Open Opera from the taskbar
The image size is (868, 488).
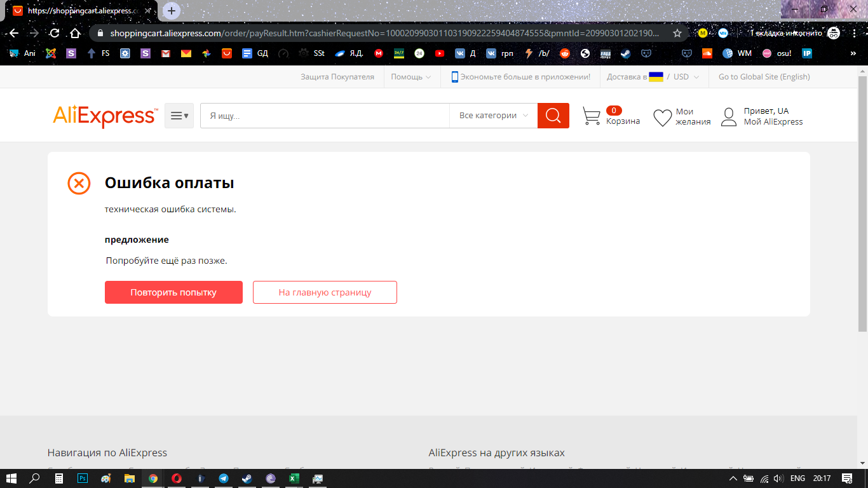point(177,478)
